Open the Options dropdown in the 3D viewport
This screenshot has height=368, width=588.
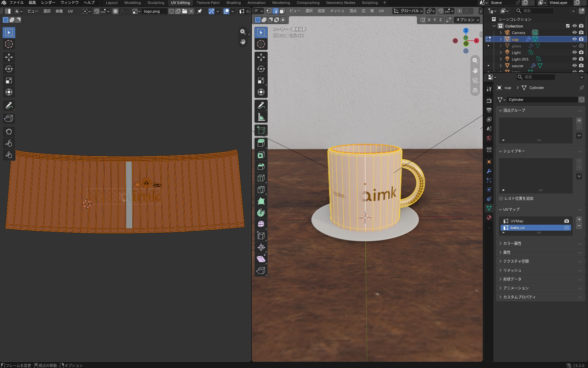[467, 20]
